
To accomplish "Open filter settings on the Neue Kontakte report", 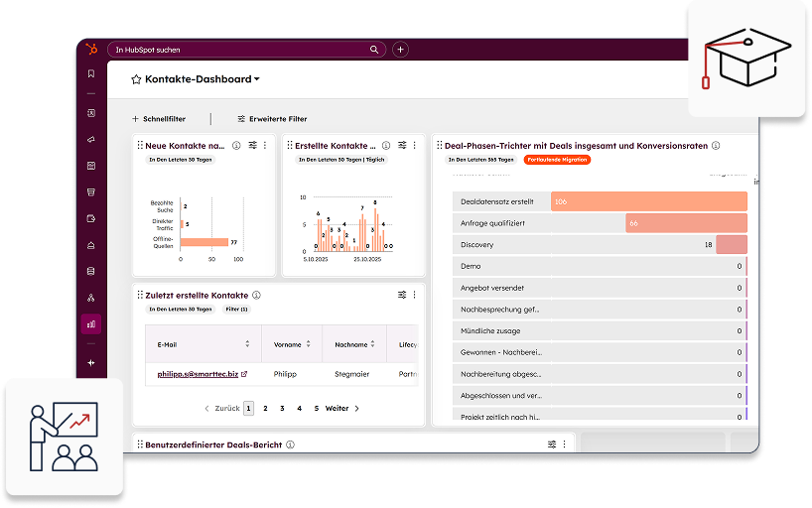I will [252, 145].
